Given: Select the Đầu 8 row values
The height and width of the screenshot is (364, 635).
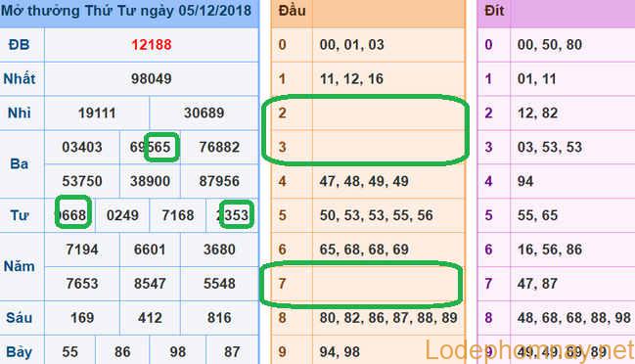Looking at the screenshot, I should click(x=388, y=318).
